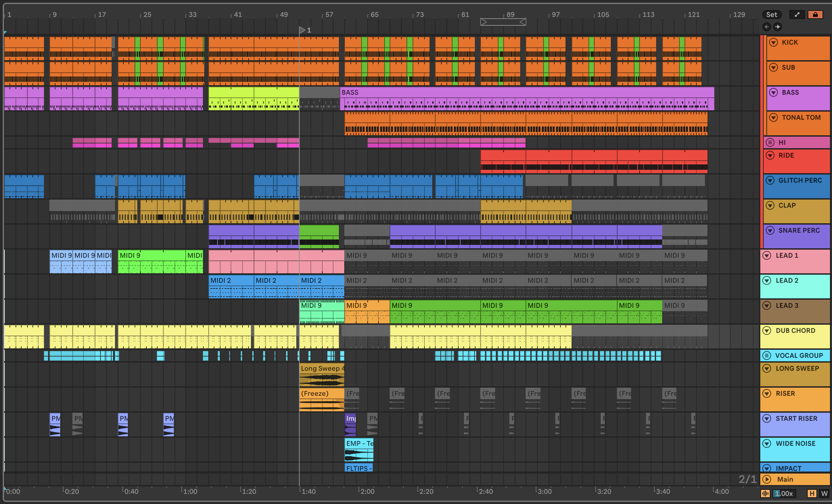Fold the LEAD 2 track
Screen dimensions: 832x504
coord(767,280)
